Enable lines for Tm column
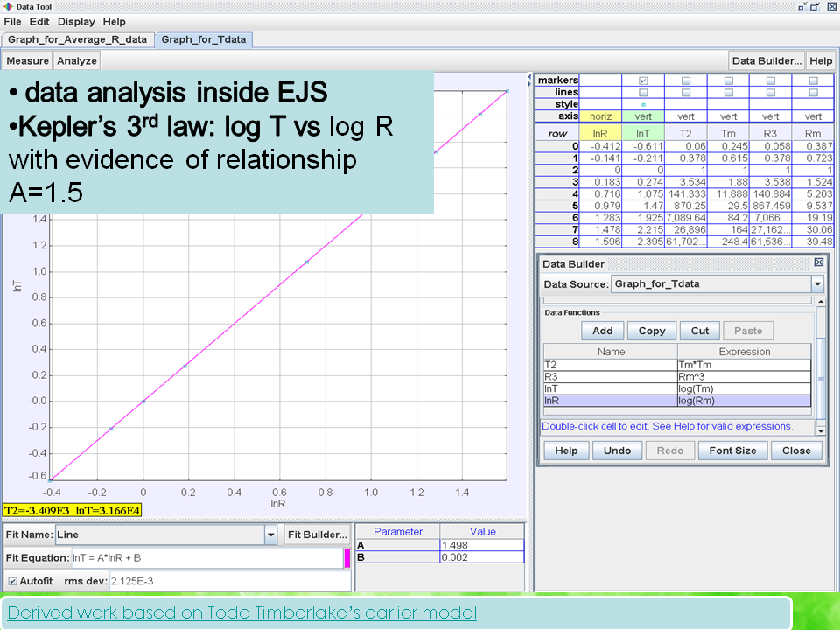Viewport: 840px width, 630px height. click(x=729, y=92)
